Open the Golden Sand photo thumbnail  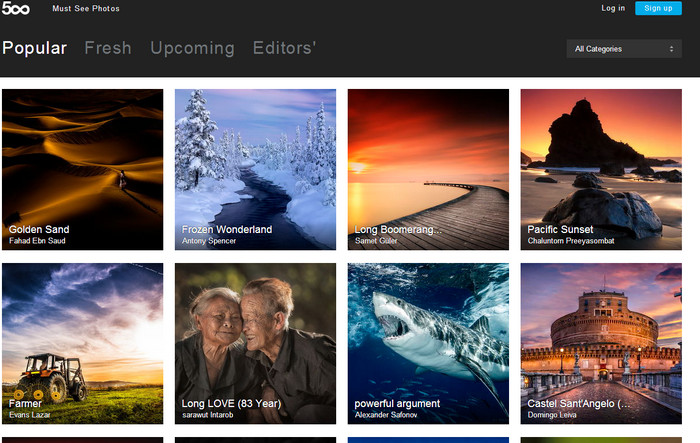pos(82,160)
